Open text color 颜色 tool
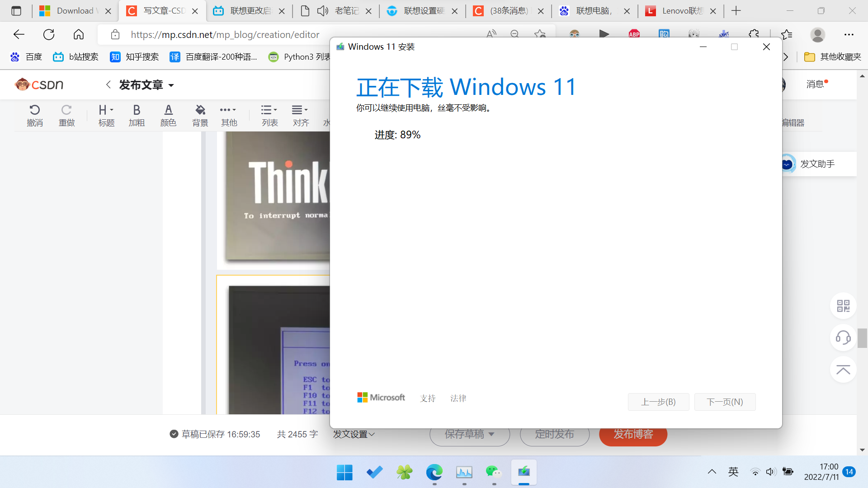Viewport: 868px width, 488px height. (x=168, y=116)
